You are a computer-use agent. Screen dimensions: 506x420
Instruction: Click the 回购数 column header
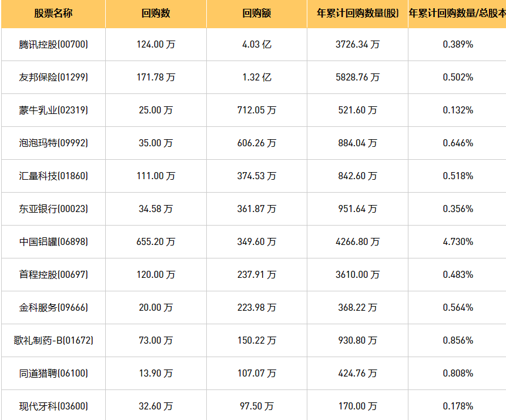tap(156, 13)
